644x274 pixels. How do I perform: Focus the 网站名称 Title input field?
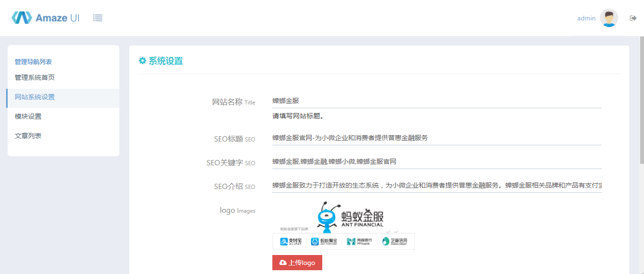point(437,101)
